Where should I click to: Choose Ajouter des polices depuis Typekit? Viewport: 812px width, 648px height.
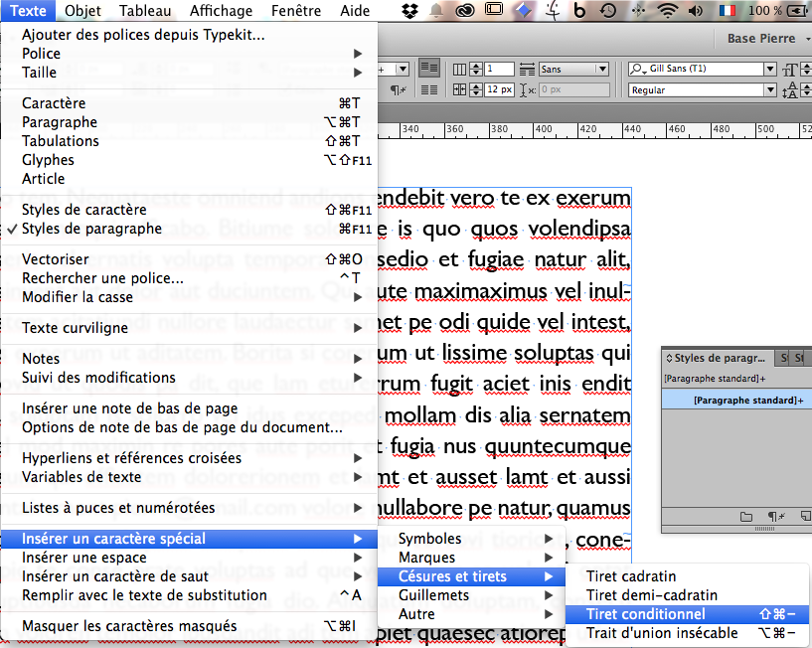click(189, 35)
